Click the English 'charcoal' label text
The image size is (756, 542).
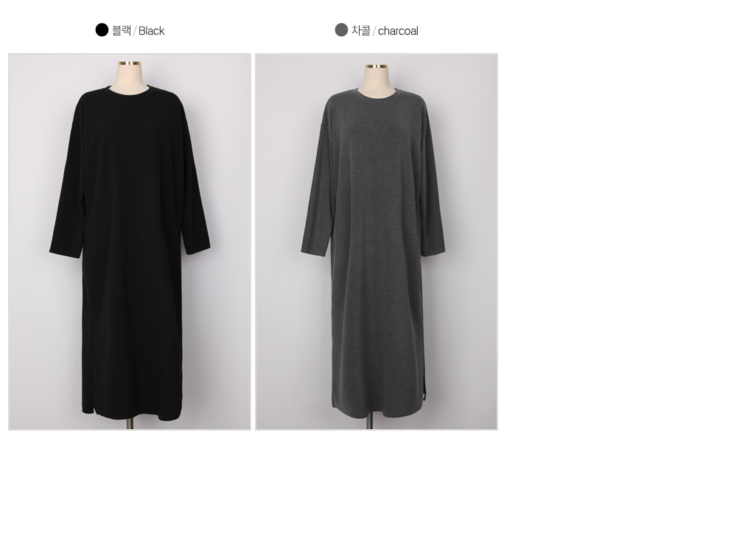pos(398,31)
